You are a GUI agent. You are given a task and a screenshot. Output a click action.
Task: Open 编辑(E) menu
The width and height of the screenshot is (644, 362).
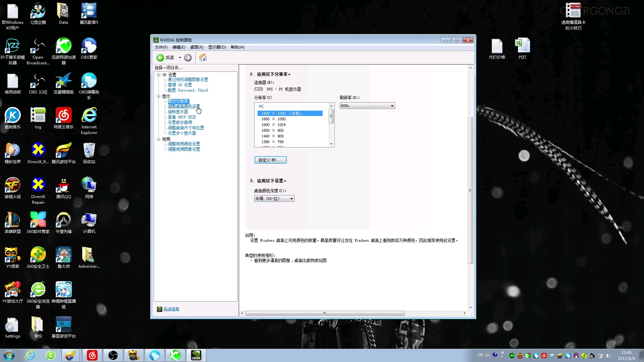pos(179,47)
